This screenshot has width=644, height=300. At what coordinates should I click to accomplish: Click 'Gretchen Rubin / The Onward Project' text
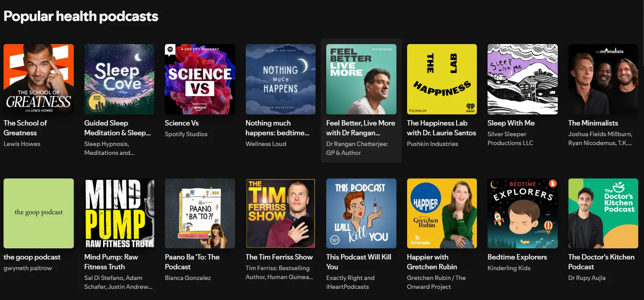coord(436,282)
